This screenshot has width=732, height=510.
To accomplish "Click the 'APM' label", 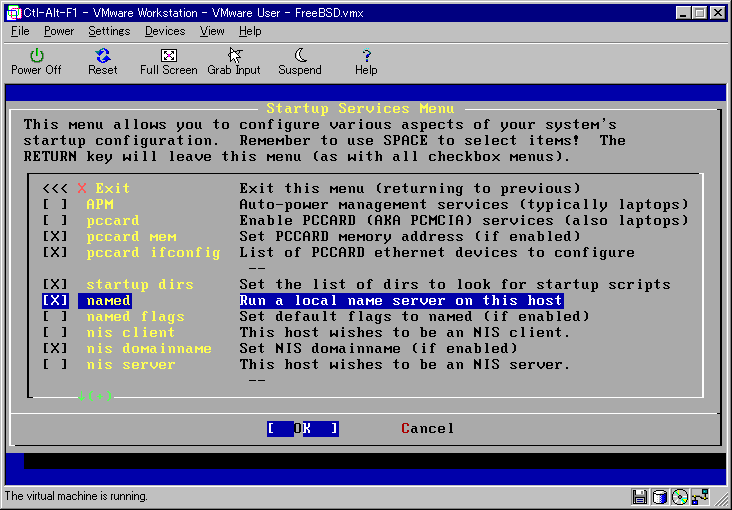I will (x=100, y=205).
